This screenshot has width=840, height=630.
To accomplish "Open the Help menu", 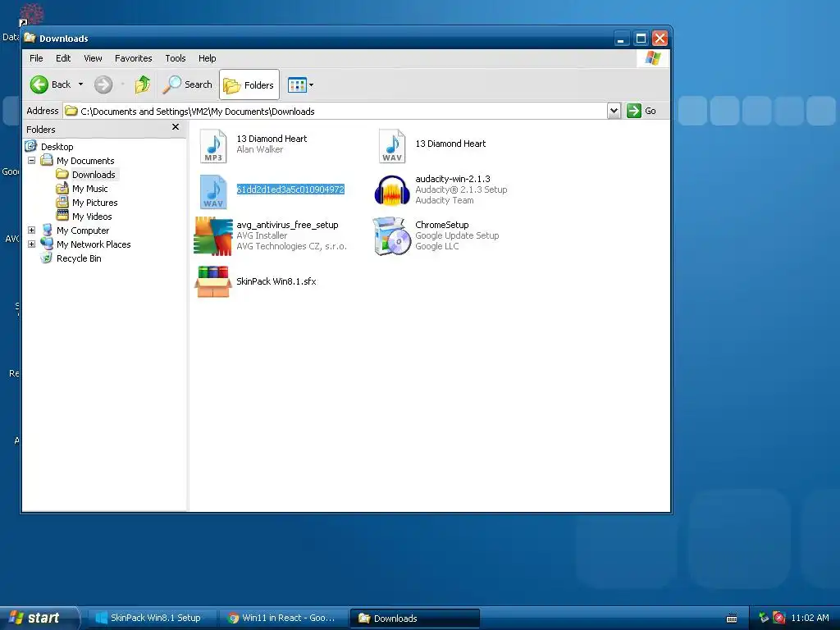I will [208, 58].
